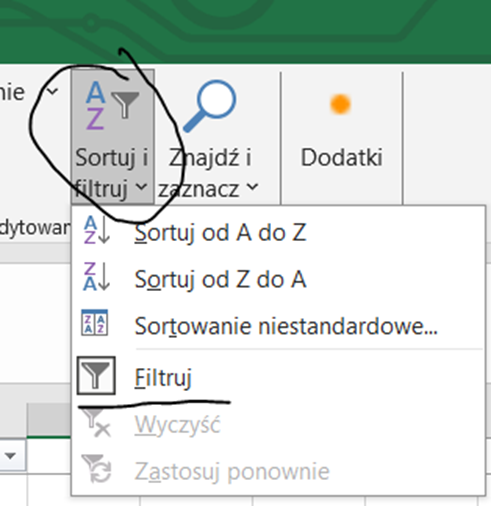Select the Wyczyść menu entry

click(177, 425)
